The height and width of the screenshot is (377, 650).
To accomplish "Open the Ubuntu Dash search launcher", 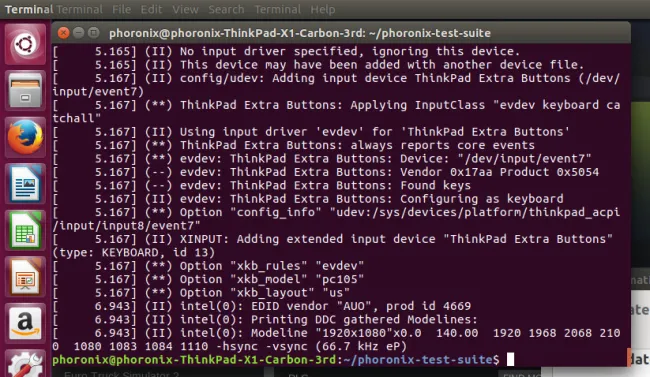I will coord(25,44).
